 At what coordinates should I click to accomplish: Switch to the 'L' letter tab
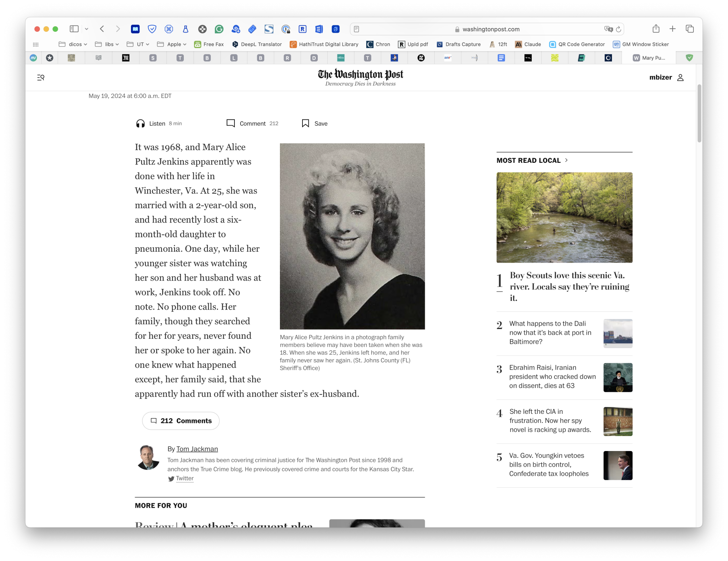click(x=234, y=58)
